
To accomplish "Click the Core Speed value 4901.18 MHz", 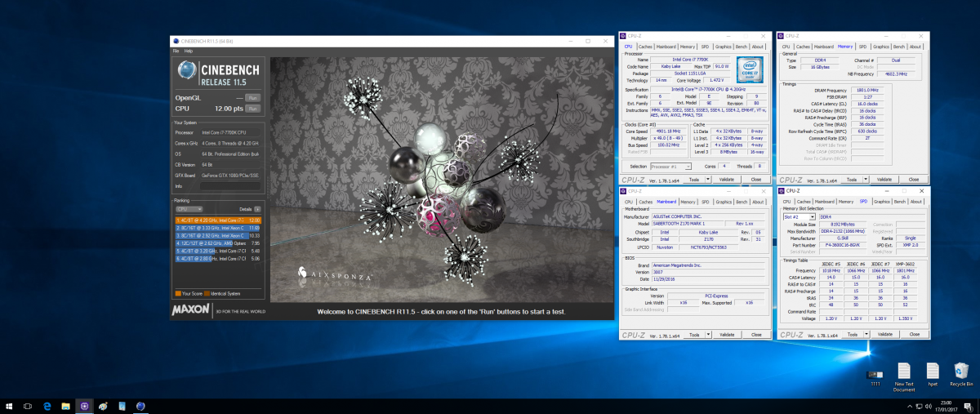I will 670,131.
